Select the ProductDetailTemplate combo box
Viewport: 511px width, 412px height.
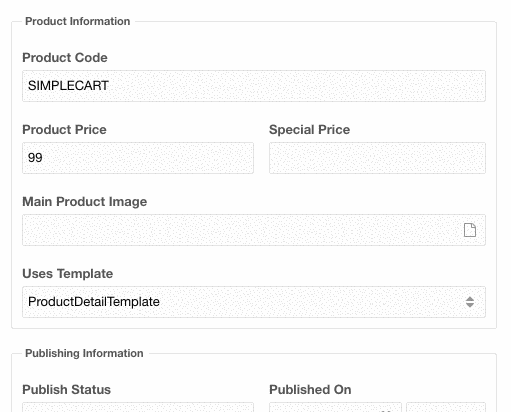pyautogui.click(x=254, y=302)
